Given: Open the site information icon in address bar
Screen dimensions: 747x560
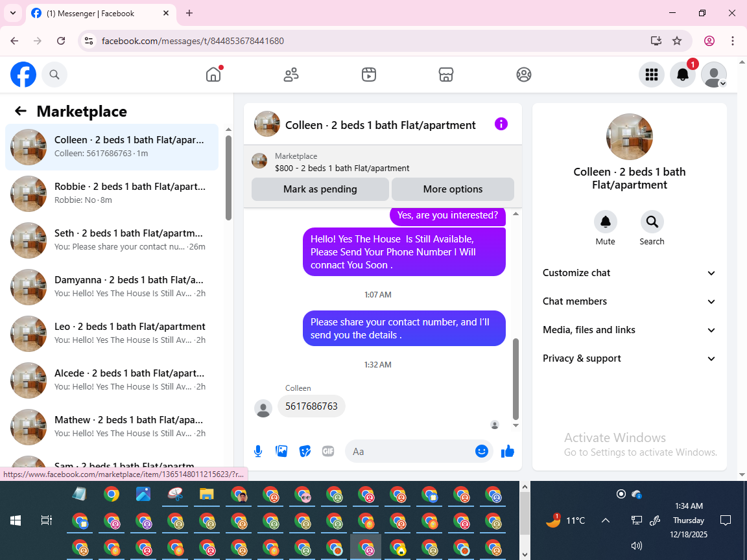Looking at the screenshot, I should tap(89, 41).
